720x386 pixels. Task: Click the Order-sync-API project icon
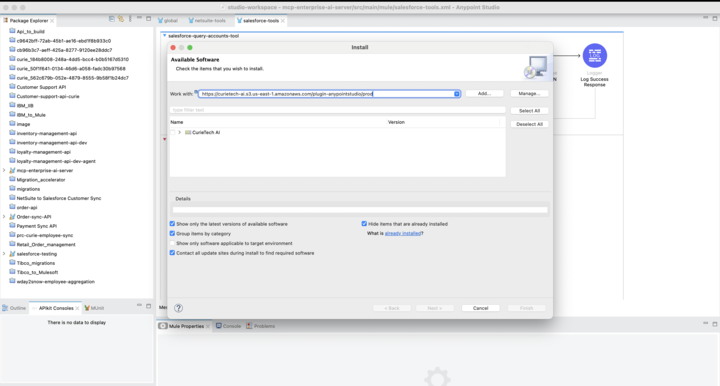12,217
